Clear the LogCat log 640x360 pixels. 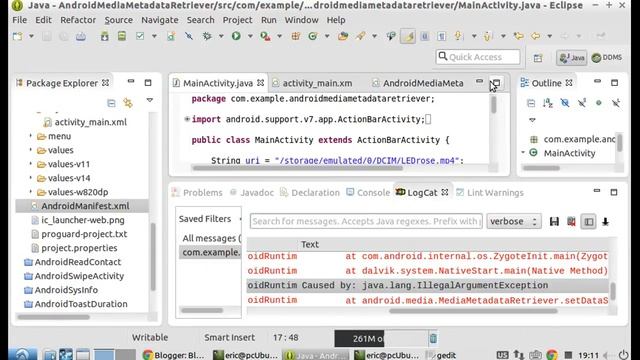(x=571, y=222)
